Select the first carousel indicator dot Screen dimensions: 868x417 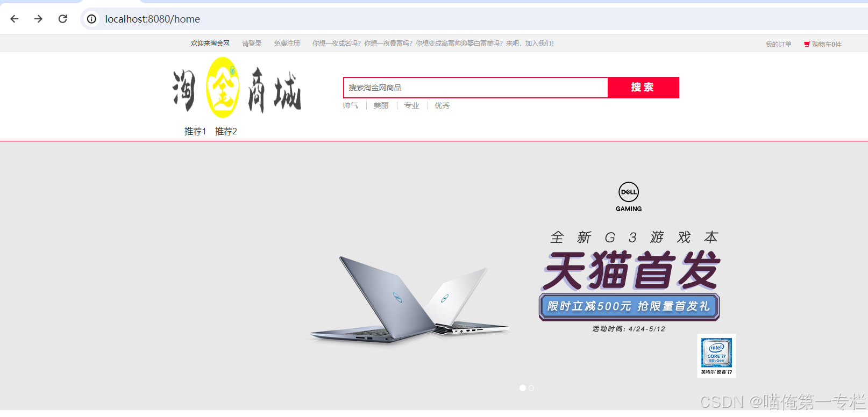523,388
